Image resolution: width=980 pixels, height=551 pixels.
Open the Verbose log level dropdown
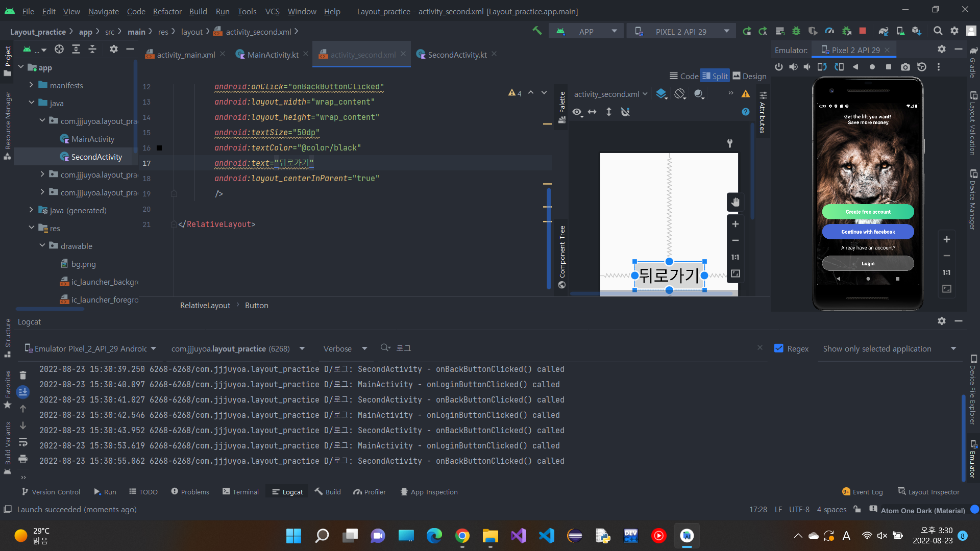click(345, 348)
